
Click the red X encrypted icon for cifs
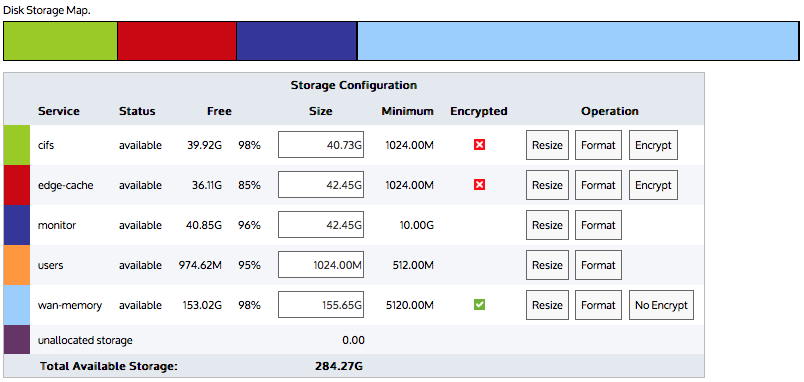(479, 145)
